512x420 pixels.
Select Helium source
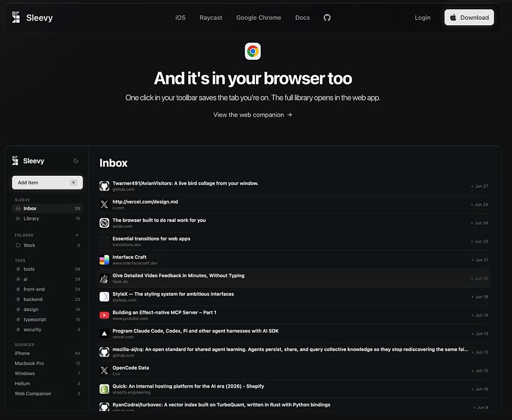(x=47, y=384)
